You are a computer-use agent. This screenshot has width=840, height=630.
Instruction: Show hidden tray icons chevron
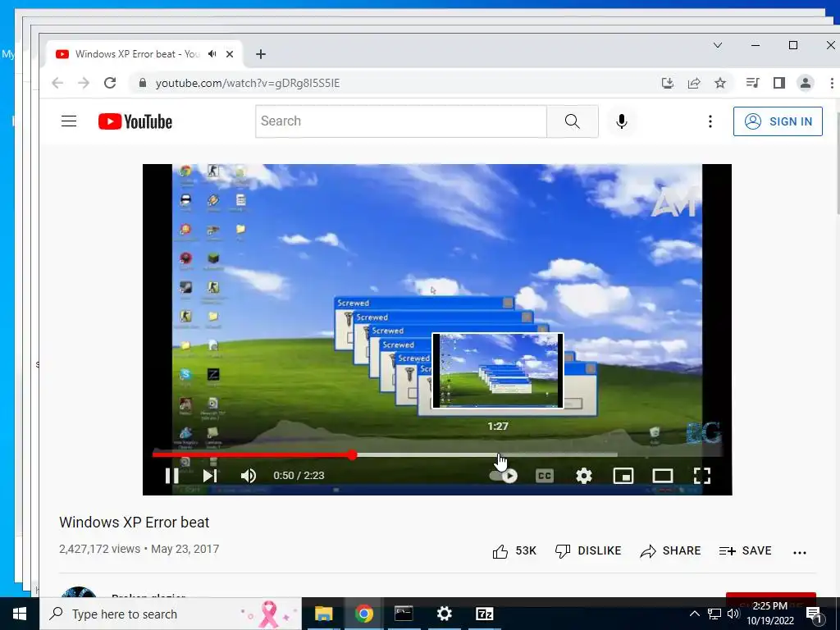coord(694,614)
